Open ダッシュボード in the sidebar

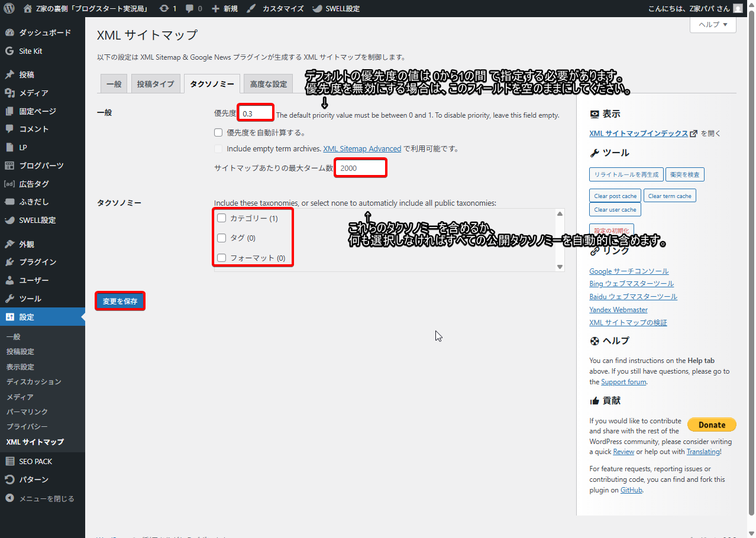coord(43,33)
